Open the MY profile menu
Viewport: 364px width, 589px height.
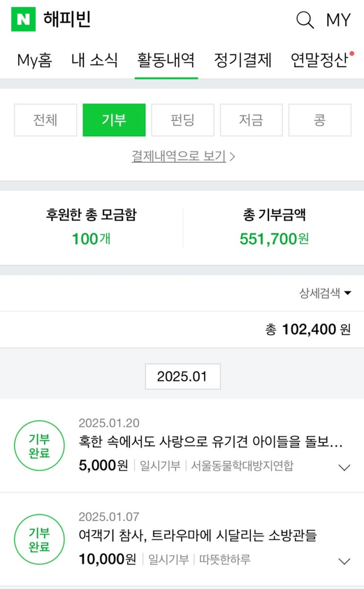[339, 20]
